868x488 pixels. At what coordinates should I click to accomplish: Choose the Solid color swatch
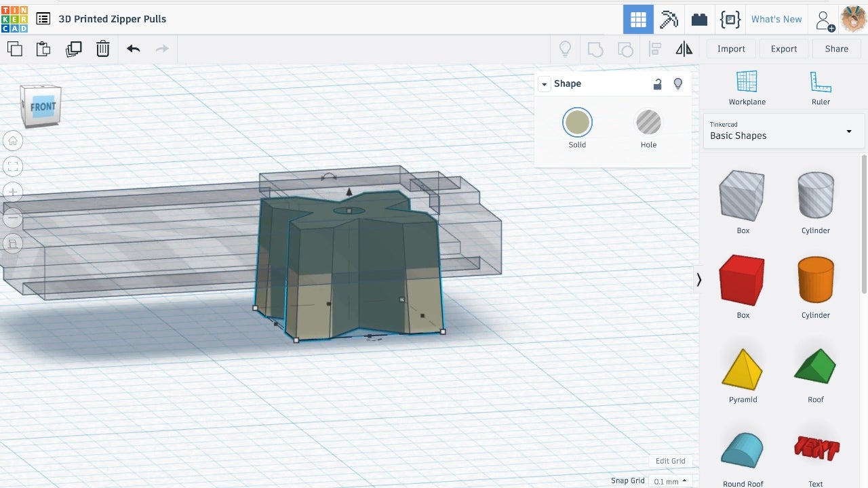coord(577,123)
